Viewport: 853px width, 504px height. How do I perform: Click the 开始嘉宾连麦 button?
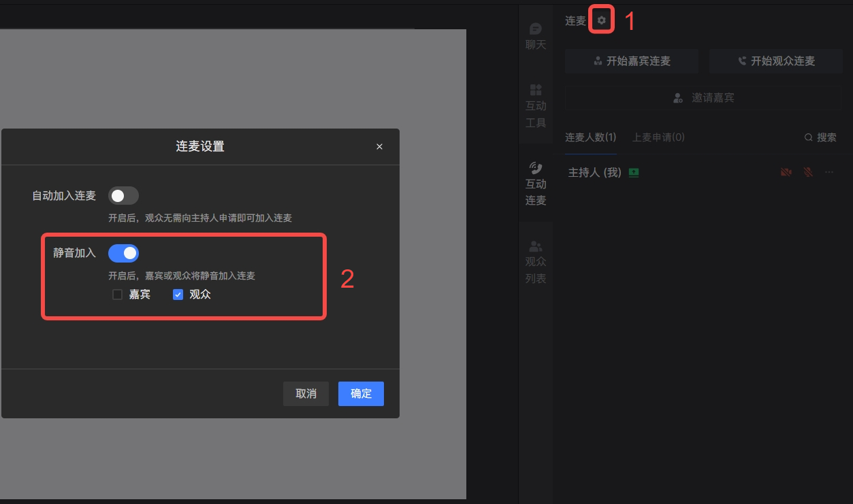(x=632, y=61)
